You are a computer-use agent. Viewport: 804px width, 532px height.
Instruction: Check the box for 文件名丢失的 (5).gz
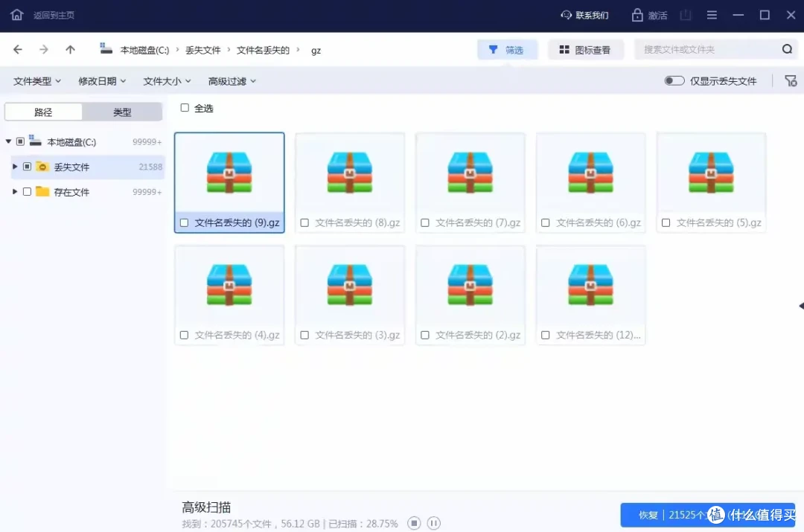pos(666,222)
